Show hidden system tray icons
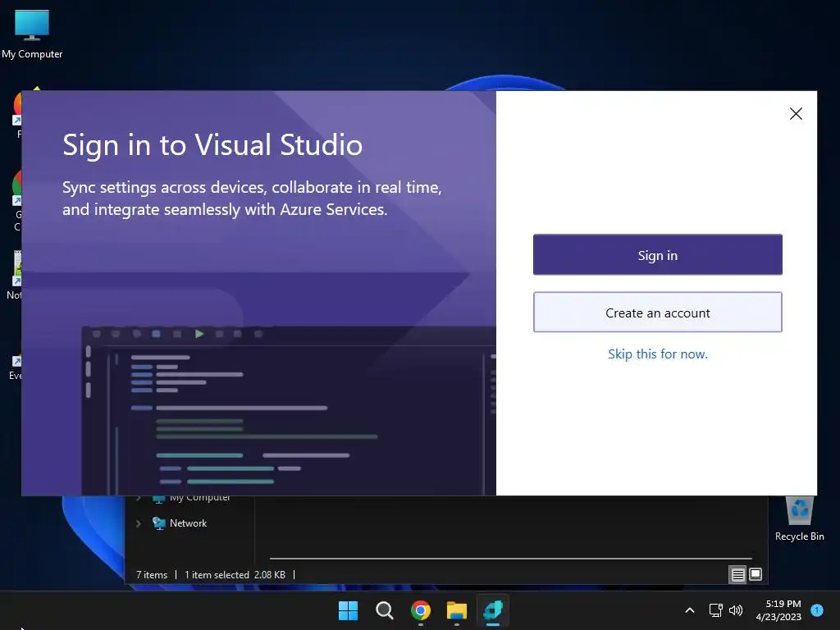 pos(690,610)
